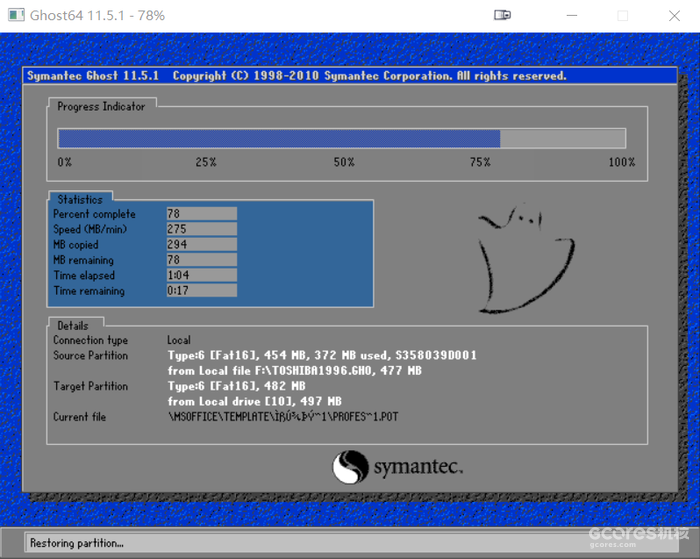Click the 'Speed (MB/min)' label
The image size is (700, 559).
click(90, 229)
